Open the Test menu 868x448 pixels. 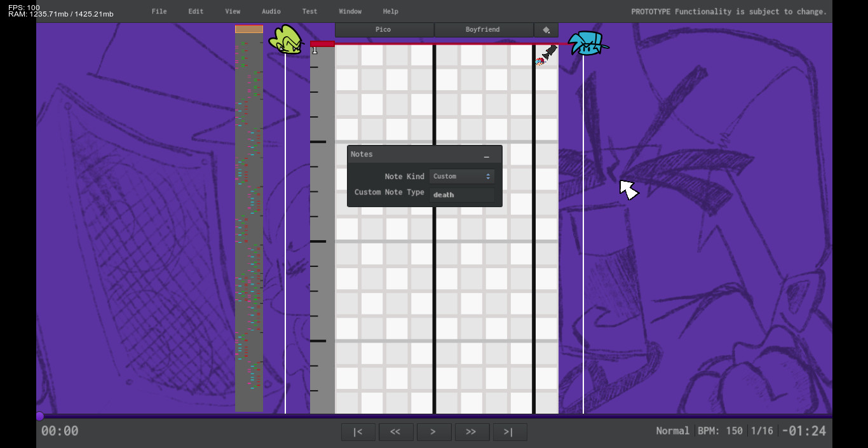coord(309,11)
